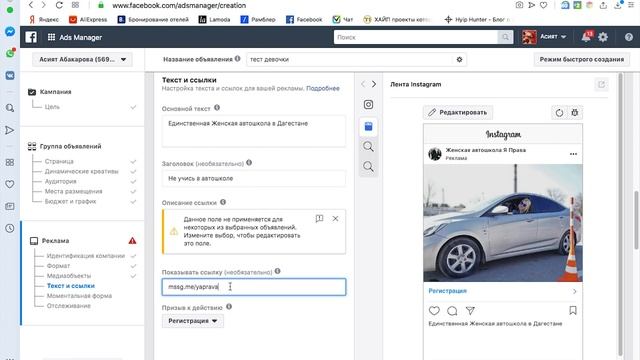Go to next preview placement arrow
The image size is (640, 360).
point(373,84)
